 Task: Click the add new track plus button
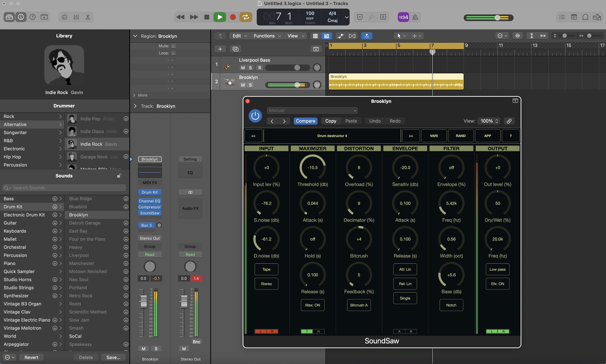point(220,49)
